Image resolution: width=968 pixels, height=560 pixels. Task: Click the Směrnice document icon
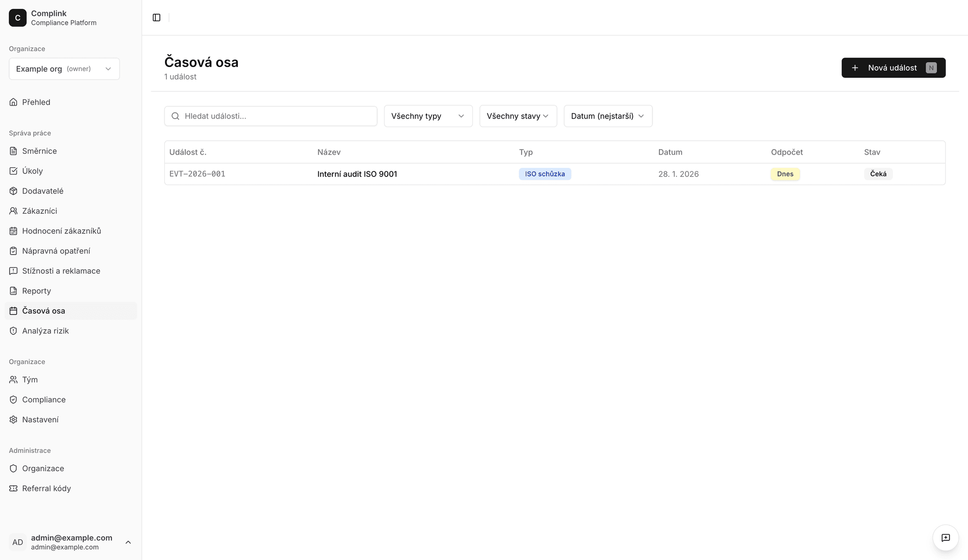(14, 151)
